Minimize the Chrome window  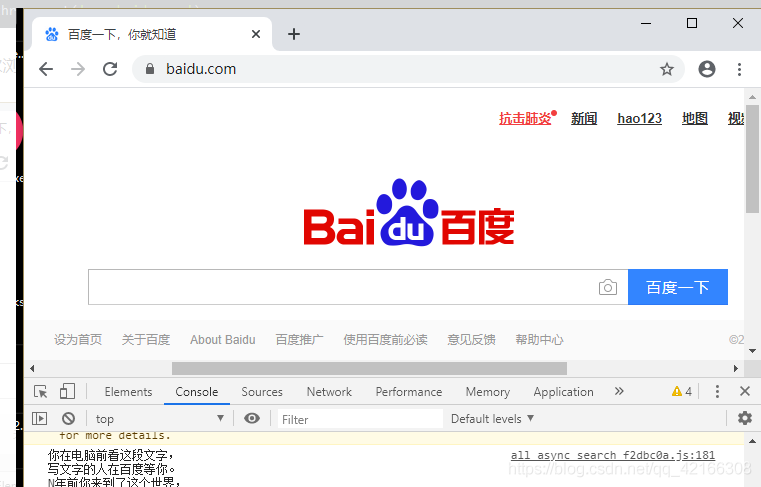646,23
